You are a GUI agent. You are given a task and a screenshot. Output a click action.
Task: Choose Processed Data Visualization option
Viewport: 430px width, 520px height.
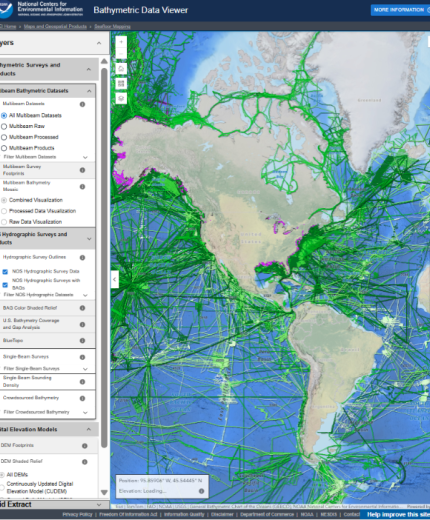coord(4,211)
